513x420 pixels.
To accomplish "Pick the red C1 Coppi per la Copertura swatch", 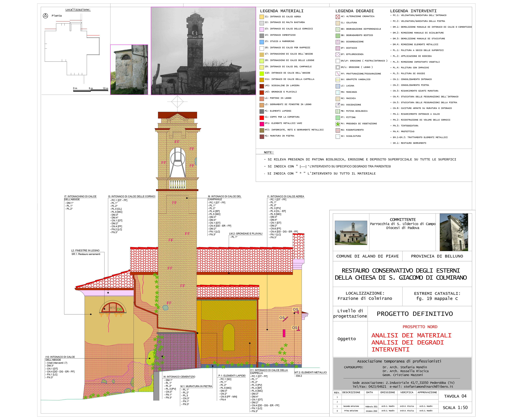I will pos(262,118).
